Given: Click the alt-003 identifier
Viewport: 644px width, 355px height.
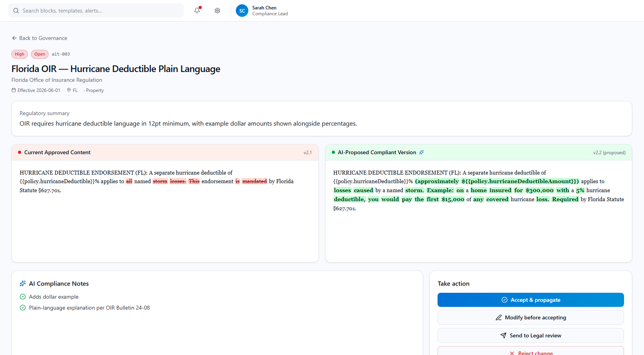Looking at the screenshot, I should (x=61, y=54).
